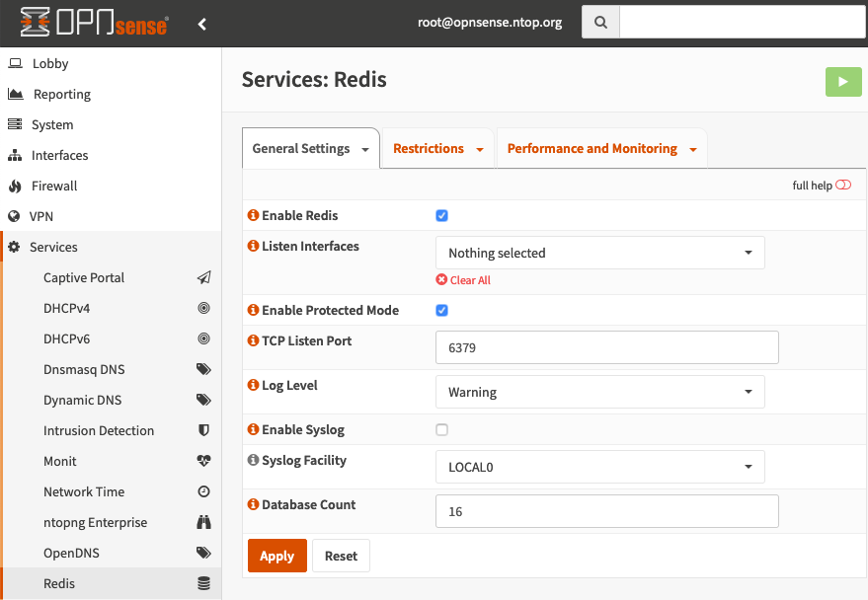Image resolution: width=868 pixels, height=600 pixels.
Task: Check the Enable Syslog checkbox
Action: tap(441, 429)
